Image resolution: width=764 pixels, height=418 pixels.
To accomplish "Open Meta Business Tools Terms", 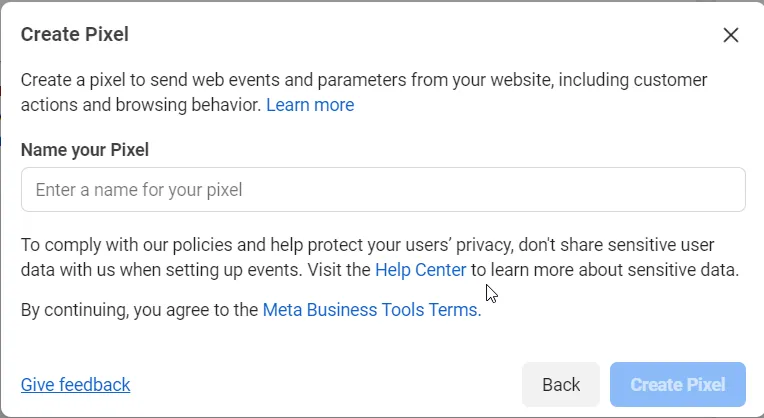I will 371,310.
